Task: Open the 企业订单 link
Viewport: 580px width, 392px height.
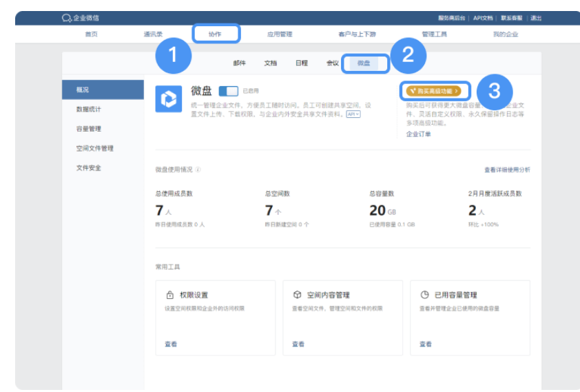Action: (x=418, y=134)
